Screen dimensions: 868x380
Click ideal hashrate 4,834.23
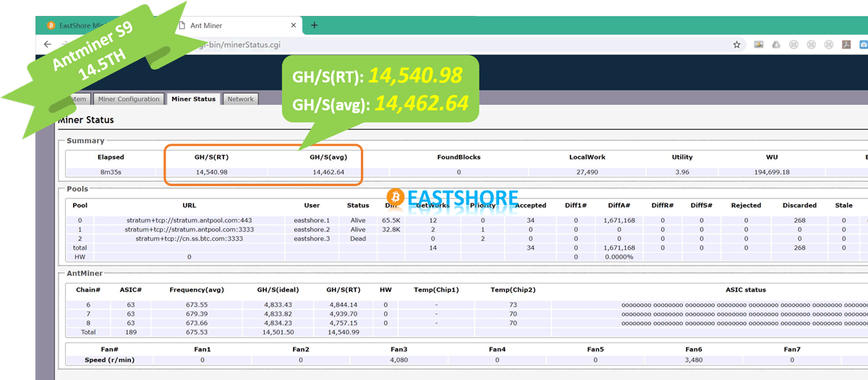(278, 323)
